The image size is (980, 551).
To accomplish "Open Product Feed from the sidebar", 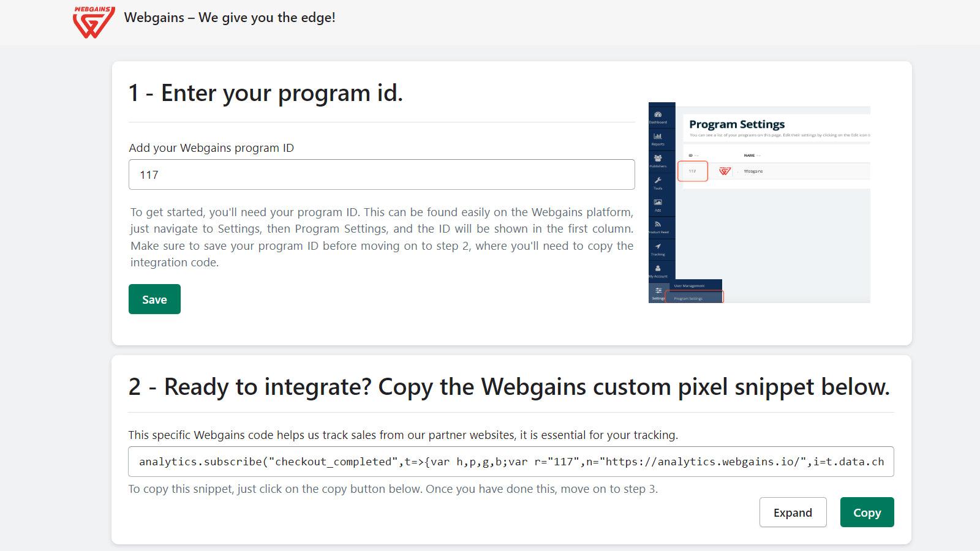I will [657, 225].
